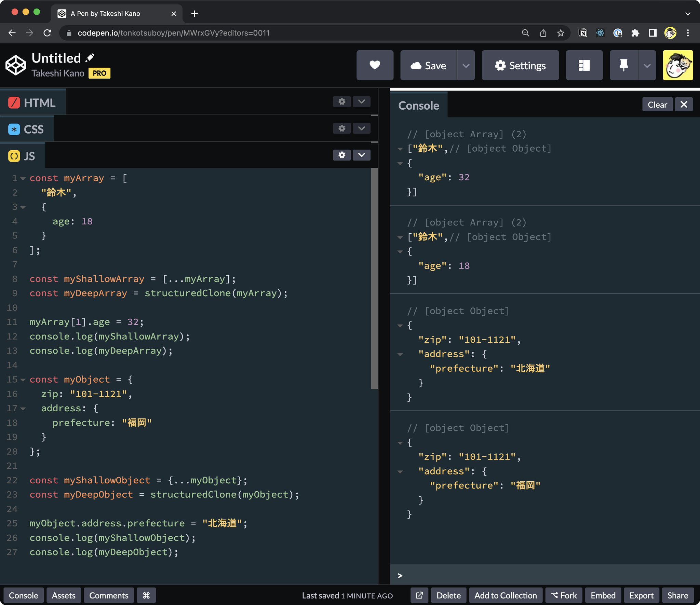Click the heart love button
Image resolution: width=700 pixels, height=605 pixels.
click(x=375, y=65)
